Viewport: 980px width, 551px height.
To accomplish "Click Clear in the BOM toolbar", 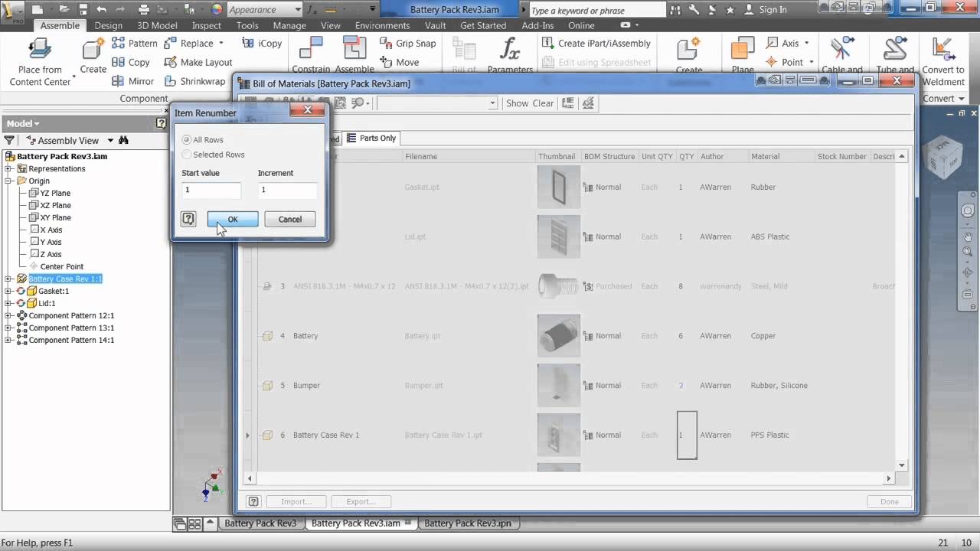I will click(x=543, y=103).
